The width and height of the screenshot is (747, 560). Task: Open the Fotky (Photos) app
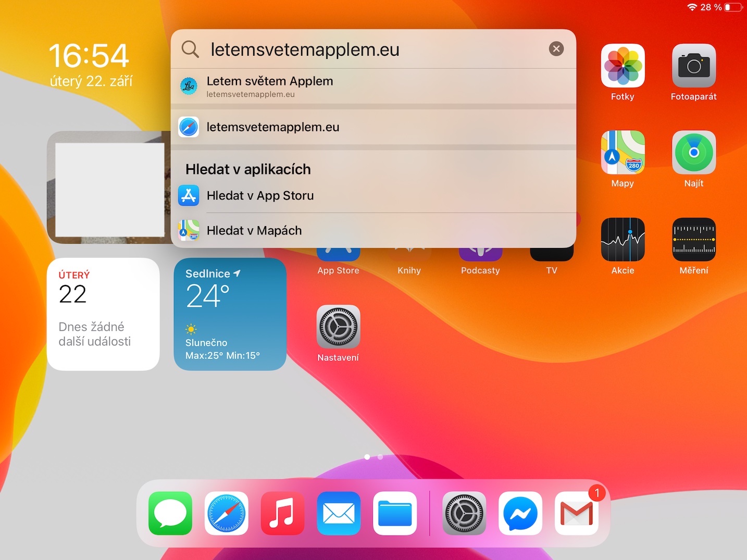click(x=622, y=66)
